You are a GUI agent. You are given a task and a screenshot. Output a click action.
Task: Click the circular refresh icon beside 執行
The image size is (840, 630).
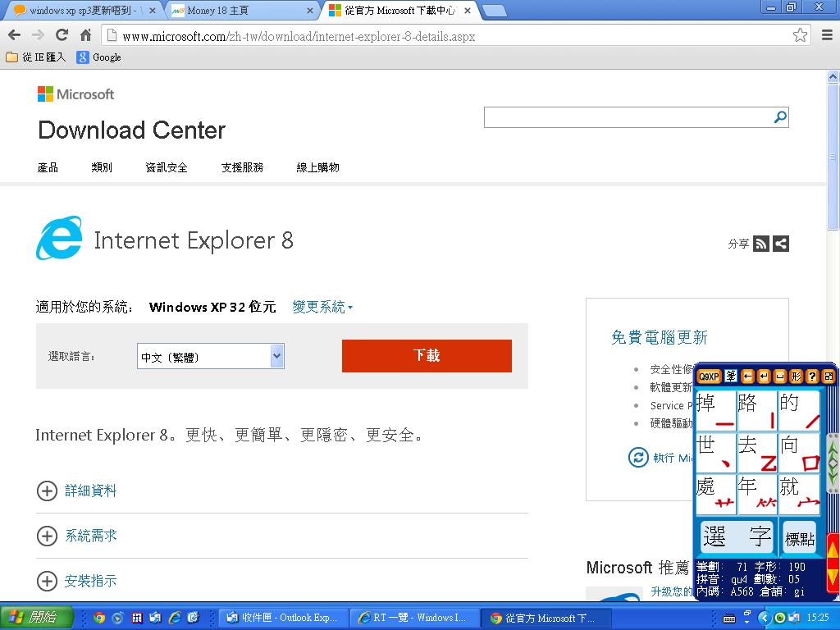638,458
